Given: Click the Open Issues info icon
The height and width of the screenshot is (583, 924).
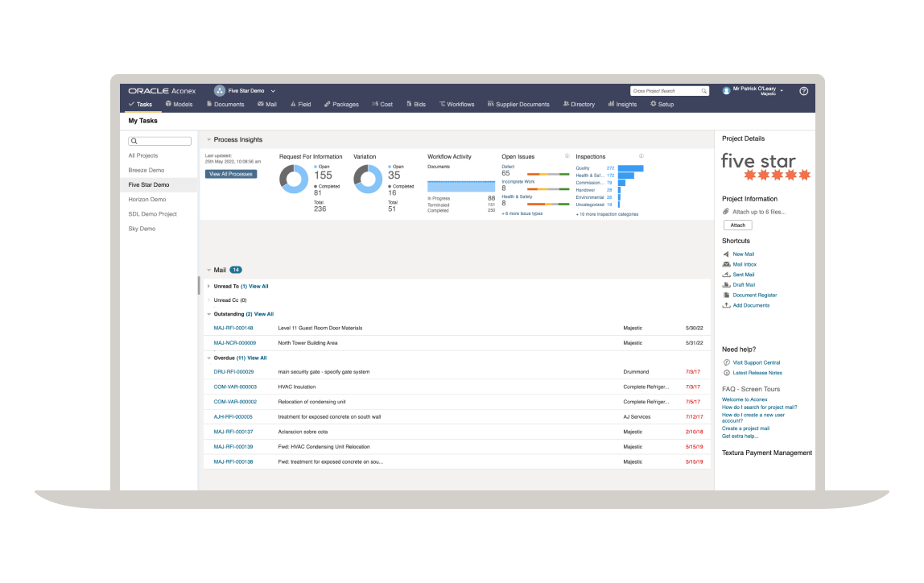Looking at the screenshot, I should click(x=567, y=156).
